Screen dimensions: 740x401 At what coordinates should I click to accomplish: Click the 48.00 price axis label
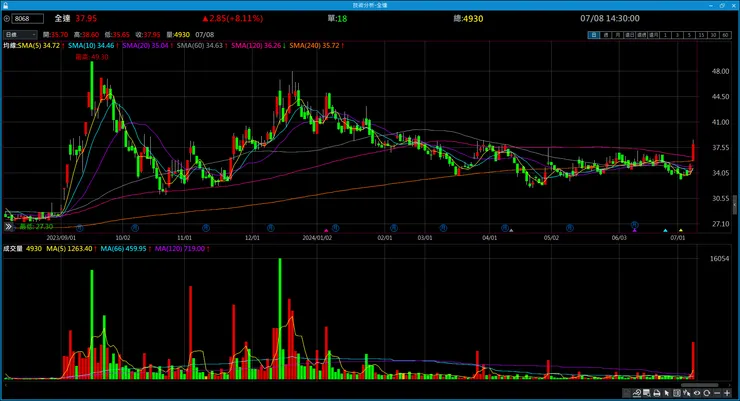[x=721, y=72]
